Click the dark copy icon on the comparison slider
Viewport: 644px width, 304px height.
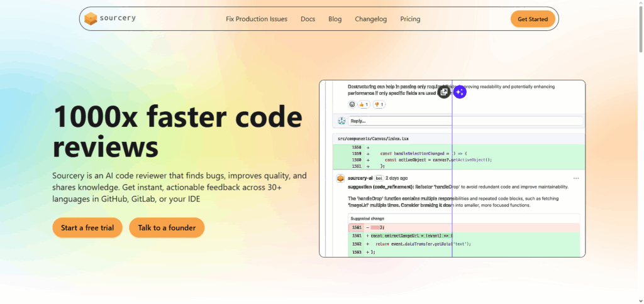(444, 92)
